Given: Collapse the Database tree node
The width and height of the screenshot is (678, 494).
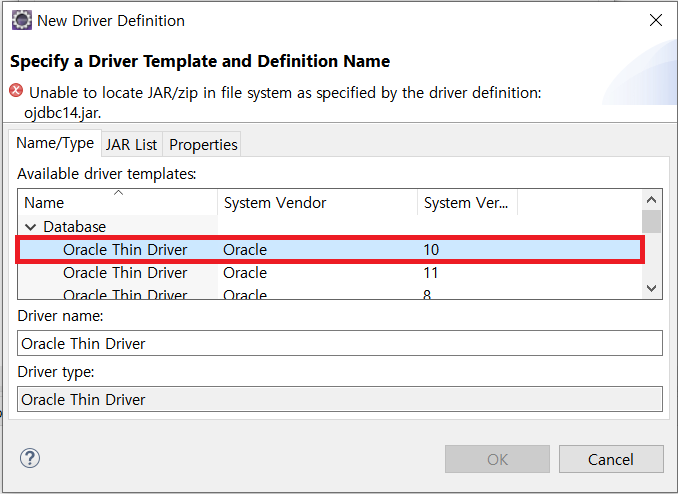Looking at the screenshot, I should pos(30,227).
